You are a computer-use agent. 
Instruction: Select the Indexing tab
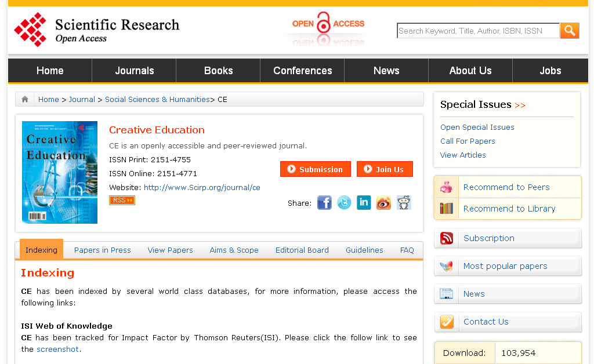41,250
